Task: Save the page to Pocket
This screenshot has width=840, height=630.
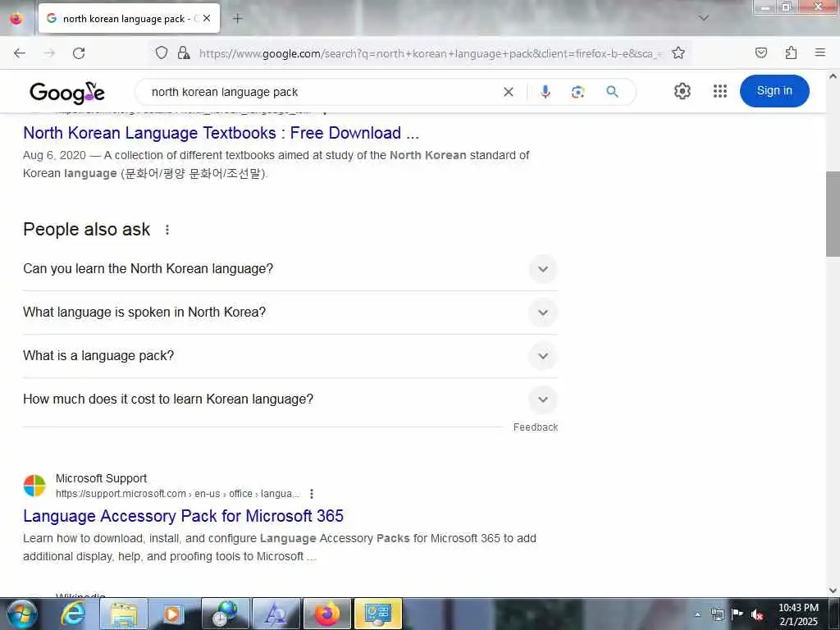Action: 761,52
